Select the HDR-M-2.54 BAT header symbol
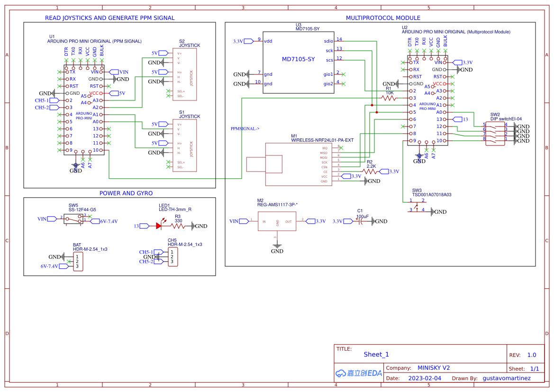 click(78, 261)
